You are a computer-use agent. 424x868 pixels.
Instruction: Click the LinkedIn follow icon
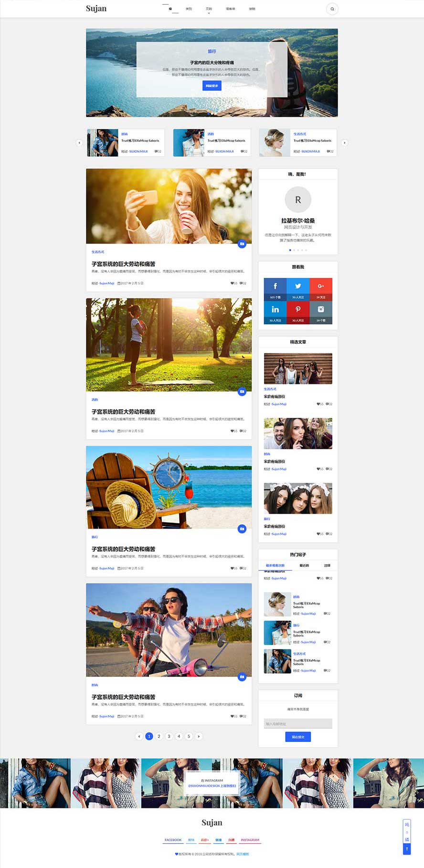[x=275, y=309]
